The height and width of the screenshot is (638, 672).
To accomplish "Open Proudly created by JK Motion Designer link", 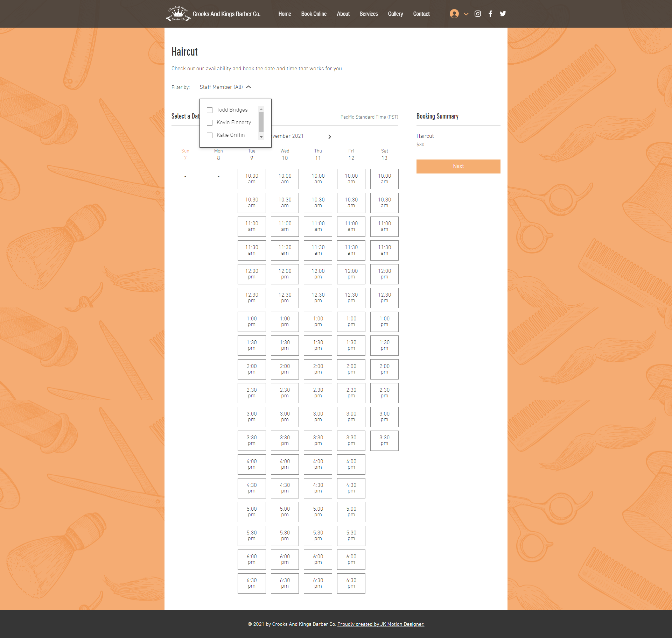I will (x=381, y=624).
